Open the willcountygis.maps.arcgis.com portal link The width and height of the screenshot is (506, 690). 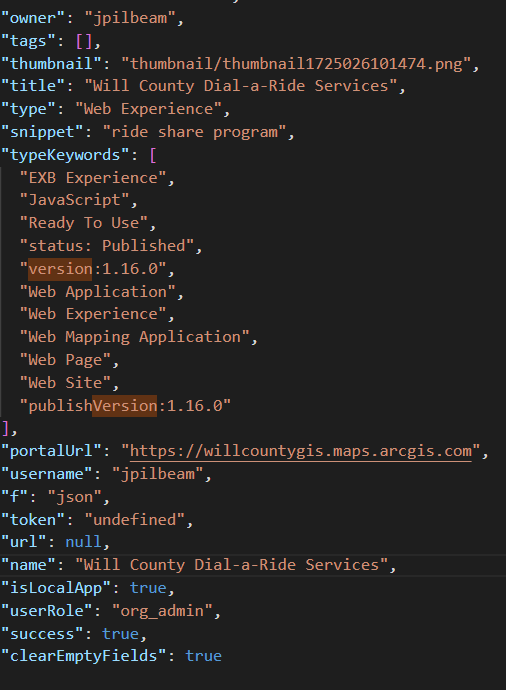coord(301,451)
